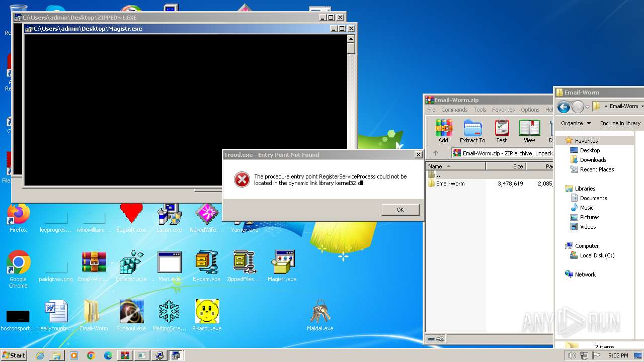Sort by the Size column in WinRAR
Image resolution: width=644 pixels, height=362 pixels.
coord(506,166)
